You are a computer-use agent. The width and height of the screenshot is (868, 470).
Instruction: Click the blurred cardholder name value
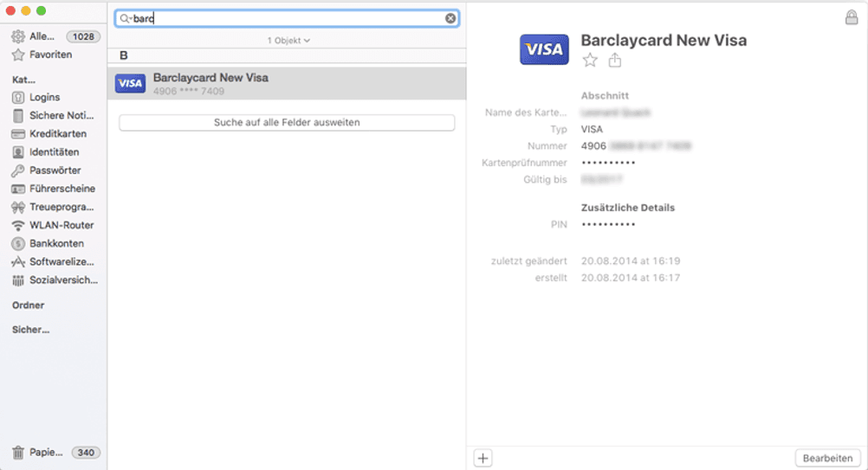(x=616, y=113)
